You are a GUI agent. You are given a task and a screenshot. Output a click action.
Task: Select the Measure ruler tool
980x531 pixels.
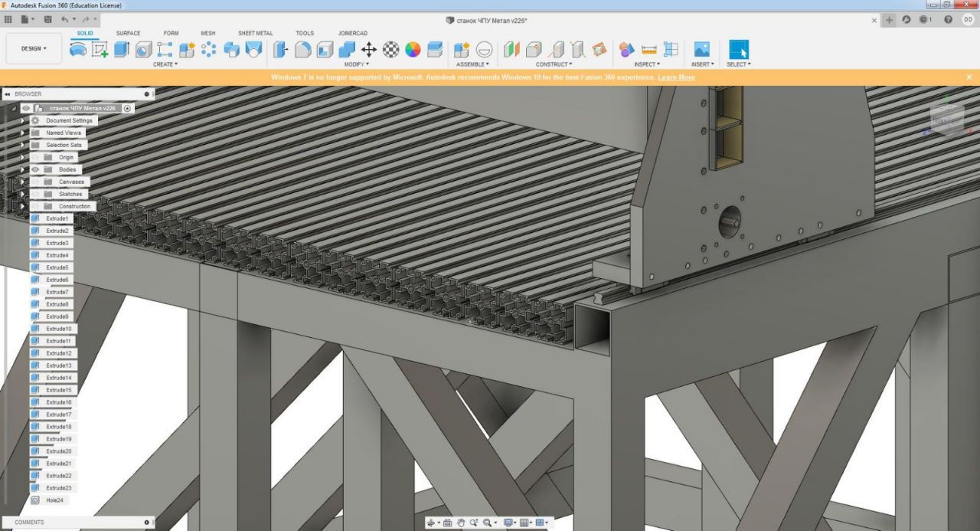pyautogui.click(x=649, y=50)
